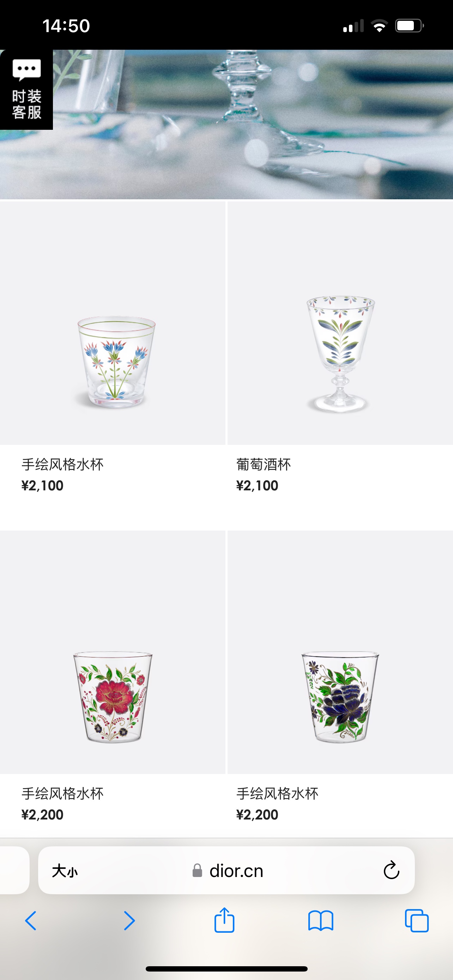Tap the crystal glass banner image
Viewport: 453px width, 980px height.
[226, 125]
